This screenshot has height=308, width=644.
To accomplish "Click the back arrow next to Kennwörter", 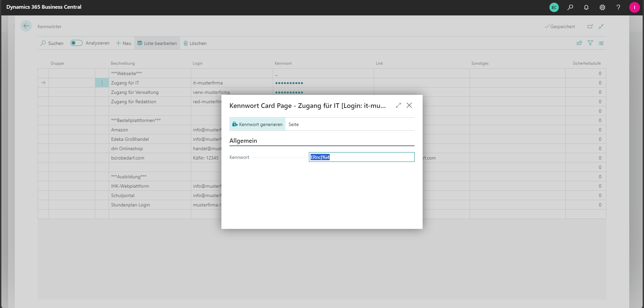I will coord(26,26).
